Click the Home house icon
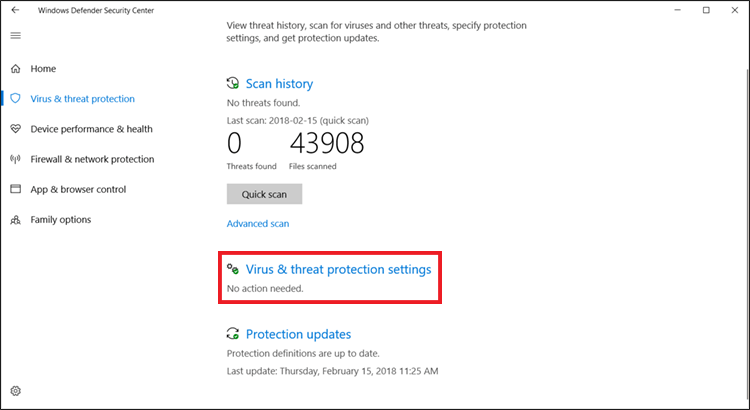 (x=15, y=69)
